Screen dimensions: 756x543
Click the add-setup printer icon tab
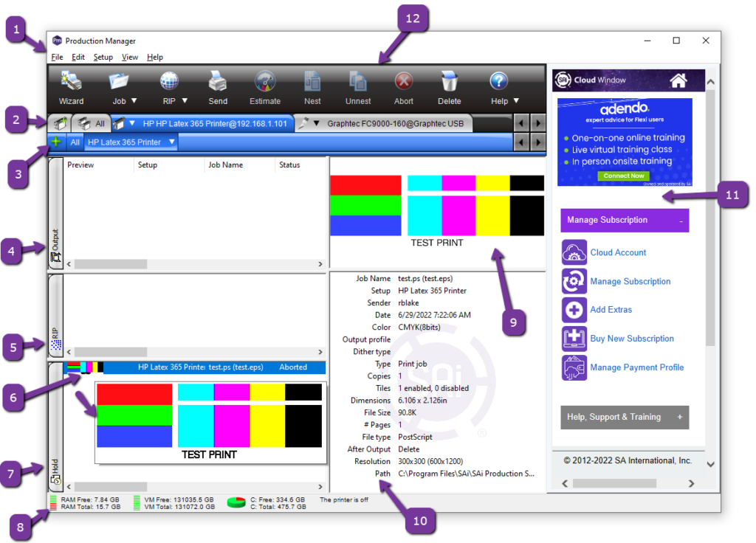[x=60, y=123]
